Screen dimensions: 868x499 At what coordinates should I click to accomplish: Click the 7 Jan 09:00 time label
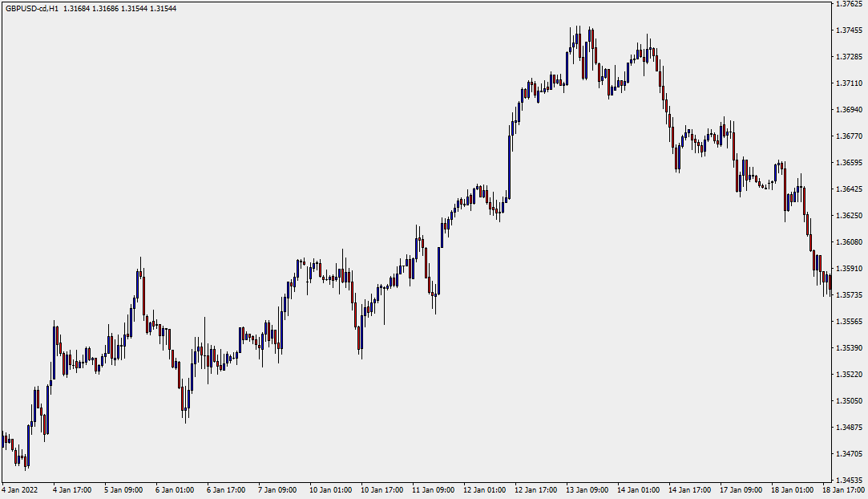coord(277,489)
